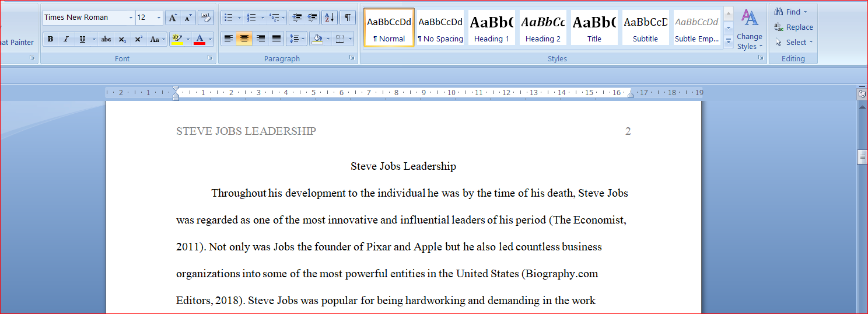Apply the Subtitle style
Image resolution: width=868 pixels, height=314 pixels.
pyautogui.click(x=646, y=27)
